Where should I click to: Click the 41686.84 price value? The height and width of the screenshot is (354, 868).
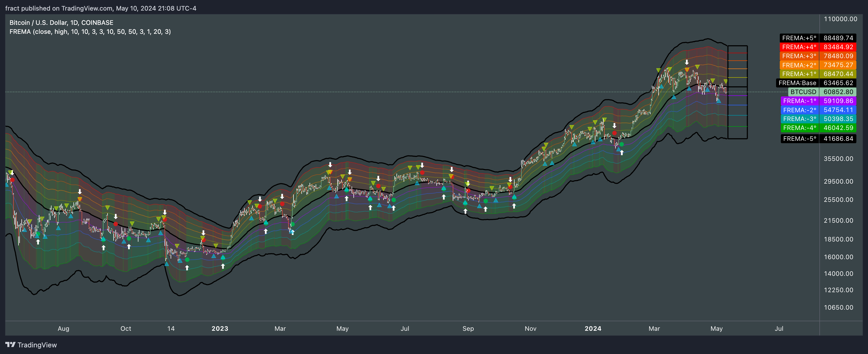[x=838, y=139]
